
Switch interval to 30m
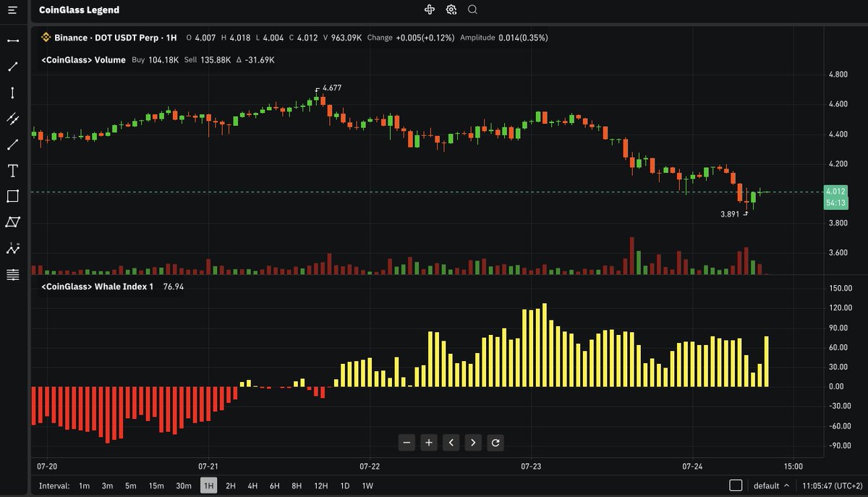(x=184, y=486)
